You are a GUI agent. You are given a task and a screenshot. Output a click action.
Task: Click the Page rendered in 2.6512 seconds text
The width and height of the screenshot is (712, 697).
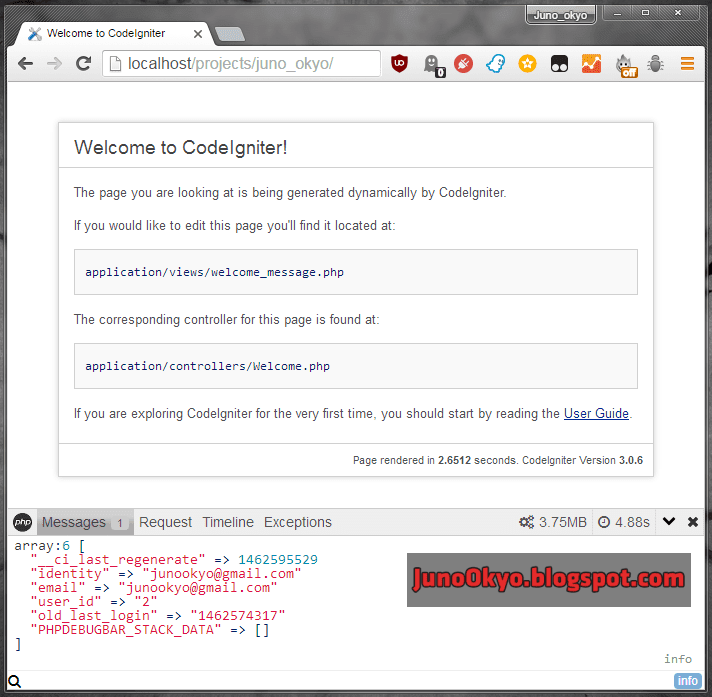coord(435,460)
